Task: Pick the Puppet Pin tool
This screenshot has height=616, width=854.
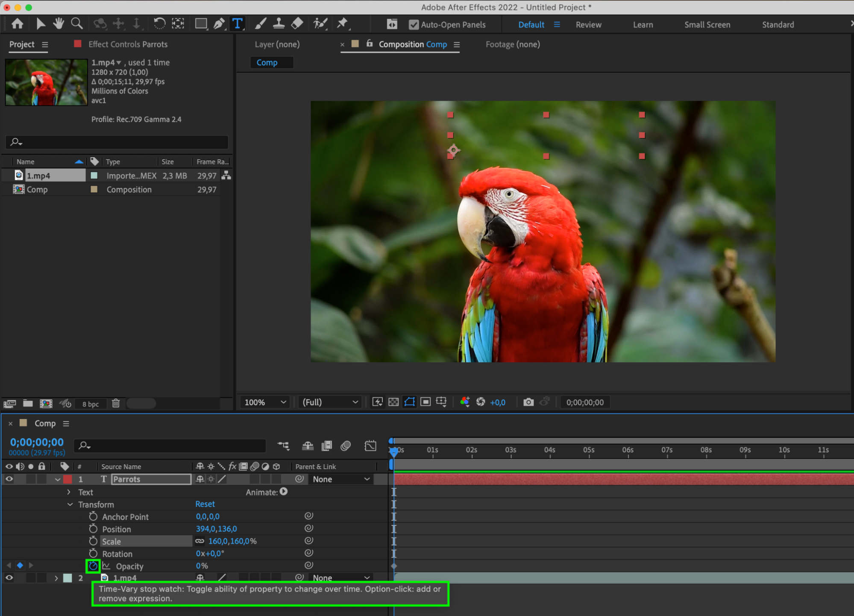Action: tap(342, 23)
